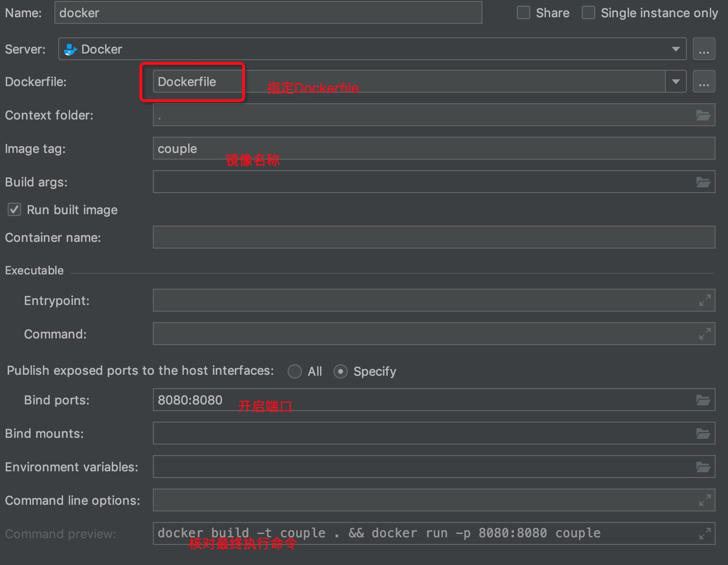Toggle Single instance only checkbox

pyautogui.click(x=589, y=12)
